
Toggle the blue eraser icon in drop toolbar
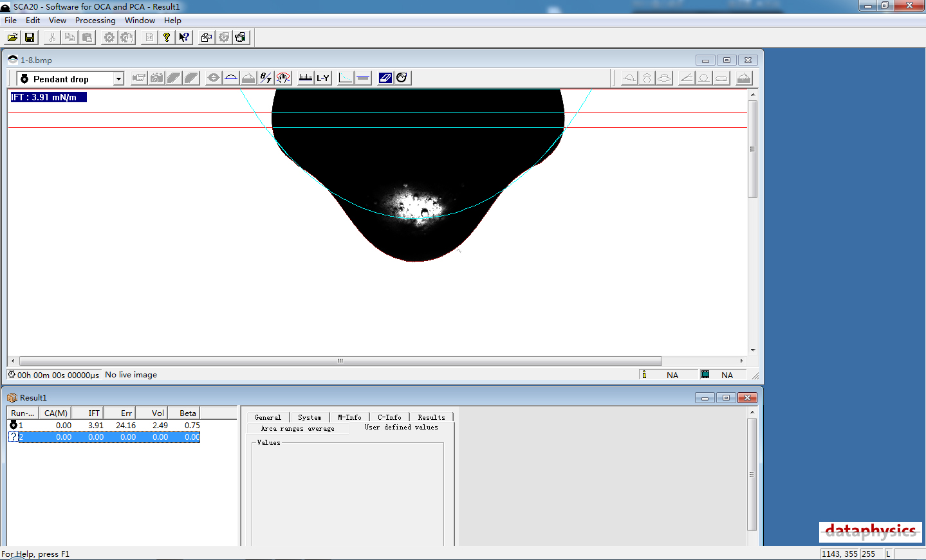click(x=385, y=78)
